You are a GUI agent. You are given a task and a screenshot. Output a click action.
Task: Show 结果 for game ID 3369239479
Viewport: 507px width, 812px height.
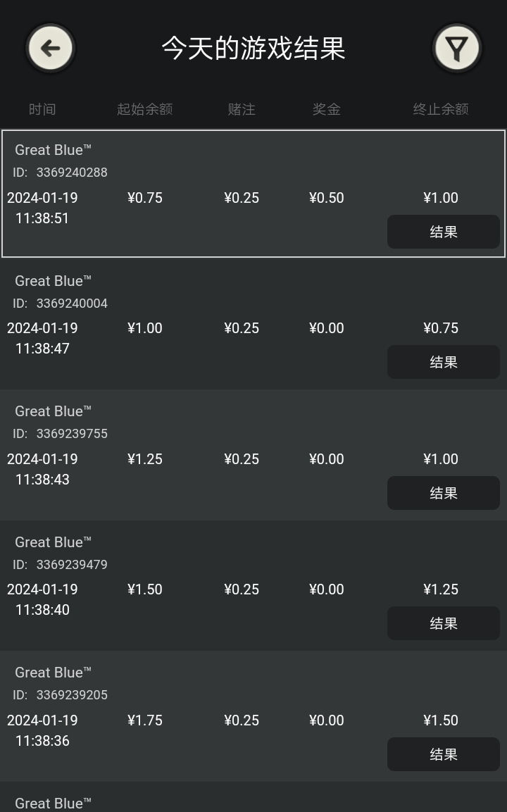(x=444, y=623)
